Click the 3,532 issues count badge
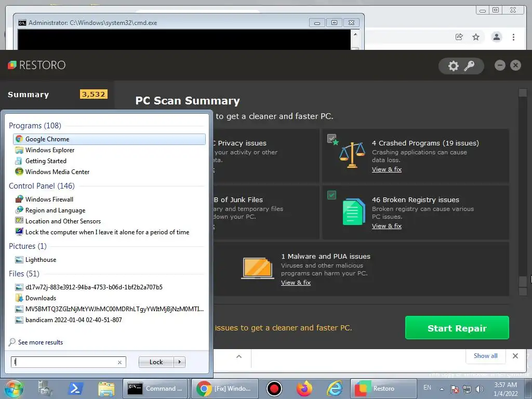532x399 pixels. (94, 95)
